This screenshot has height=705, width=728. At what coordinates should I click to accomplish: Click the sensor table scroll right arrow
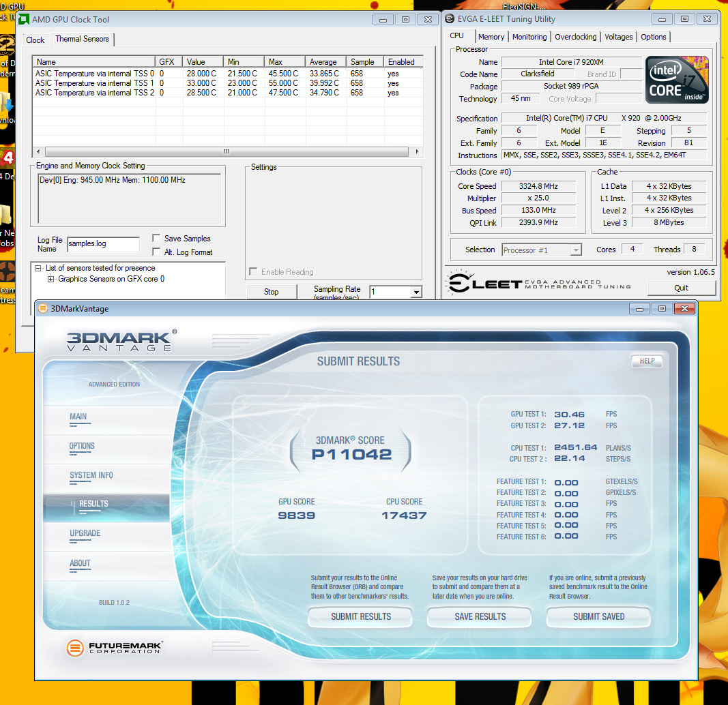tap(417, 151)
